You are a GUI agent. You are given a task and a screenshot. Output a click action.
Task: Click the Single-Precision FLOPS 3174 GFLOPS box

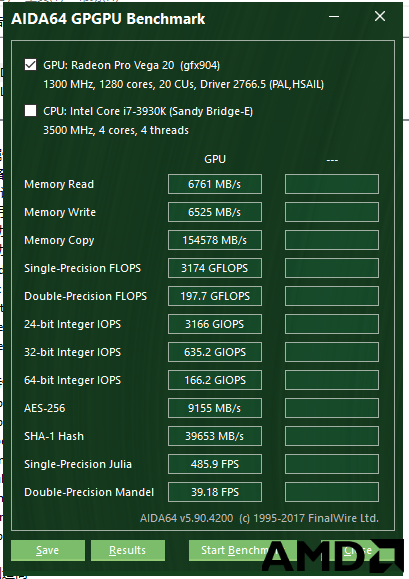215,268
